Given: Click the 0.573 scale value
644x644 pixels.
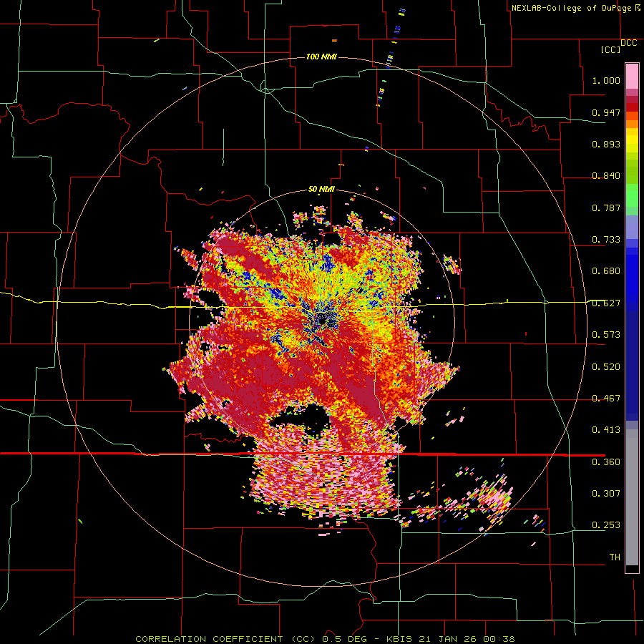Looking at the screenshot, I should click(606, 335).
